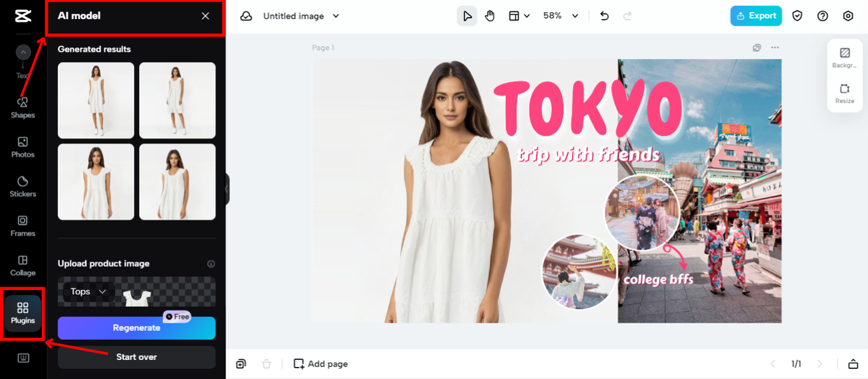Open the Plugins panel

pyautogui.click(x=23, y=313)
